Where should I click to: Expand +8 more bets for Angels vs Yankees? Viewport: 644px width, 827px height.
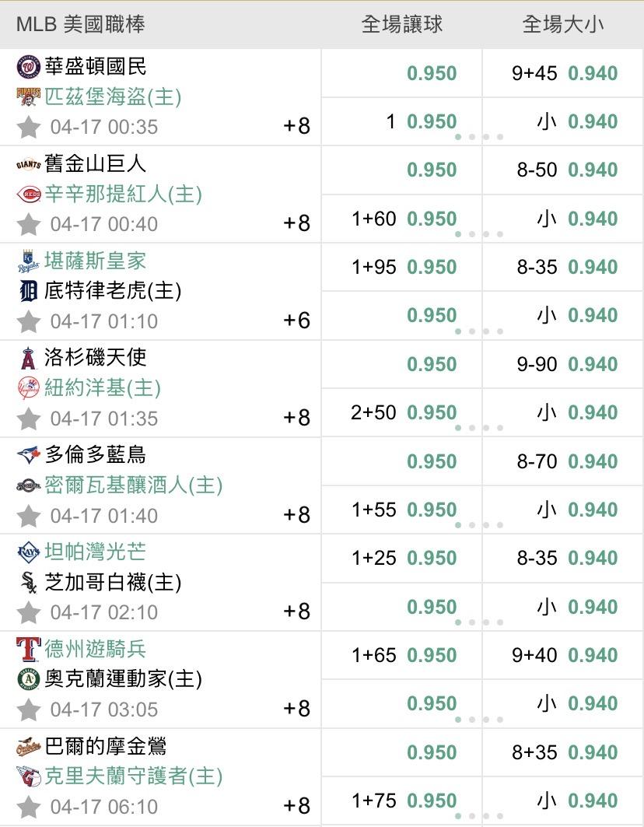click(x=297, y=418)
